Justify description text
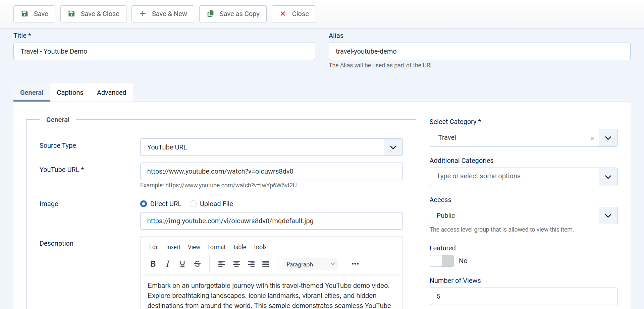Screen dimensions: 644x309 (x=266, y=264)
